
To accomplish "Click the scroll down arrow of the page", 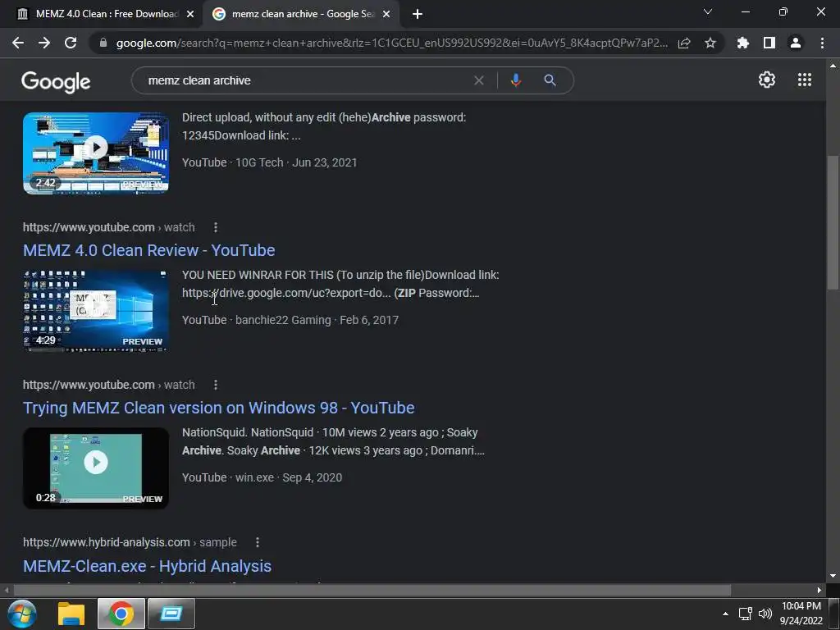I will (x=833, y=576).
